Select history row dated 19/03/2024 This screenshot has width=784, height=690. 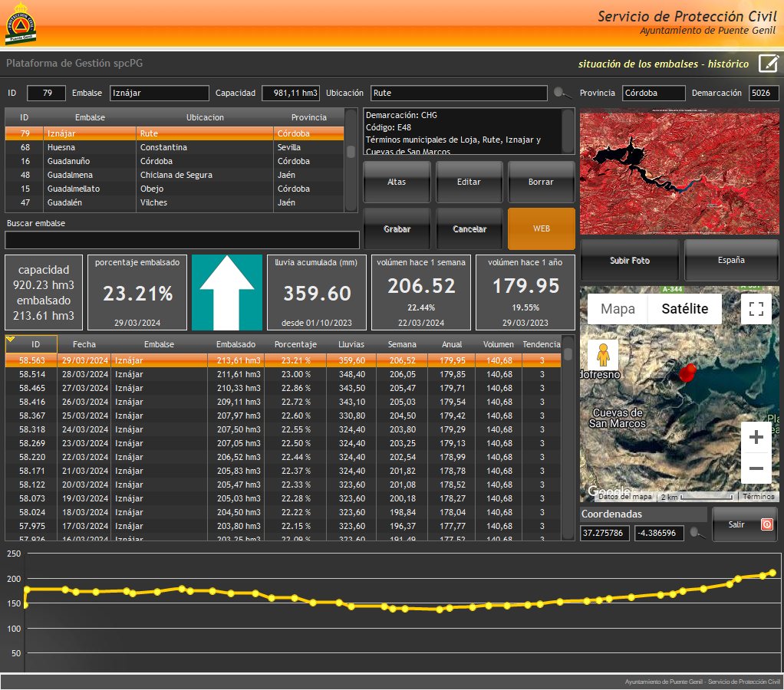tap(283, 498)
